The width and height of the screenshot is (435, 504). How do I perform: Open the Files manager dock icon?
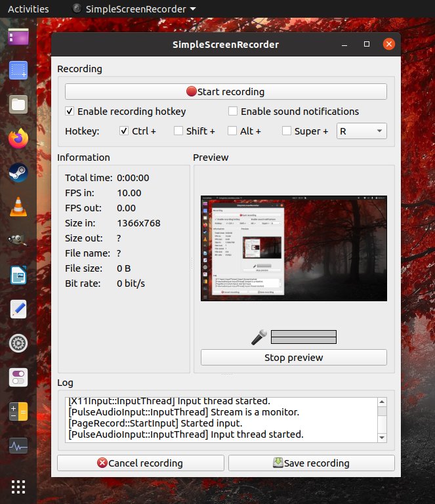18,104
